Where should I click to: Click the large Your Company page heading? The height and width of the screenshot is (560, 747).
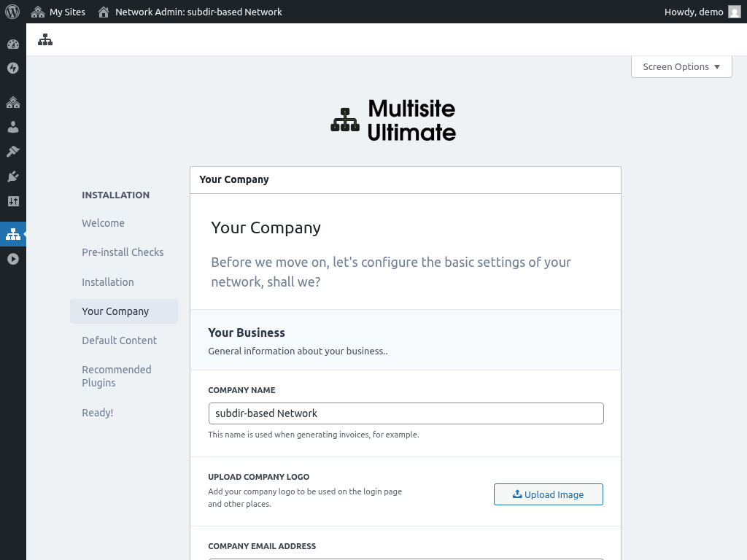pyautogui.click(x=266, y=228)
